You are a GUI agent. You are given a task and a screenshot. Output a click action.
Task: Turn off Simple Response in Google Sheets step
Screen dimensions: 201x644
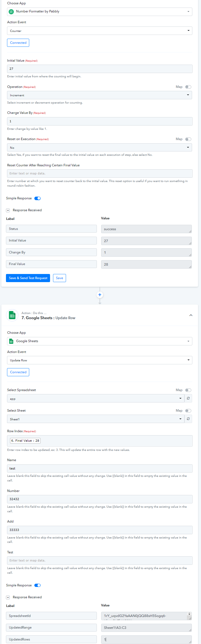[x=38, y=585]
